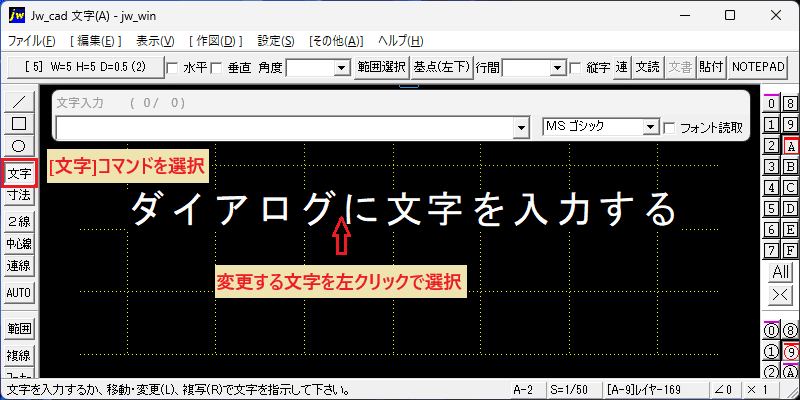
Task: Enable the 垂直 vertical checkbox
Action: [x=216, y=68]
